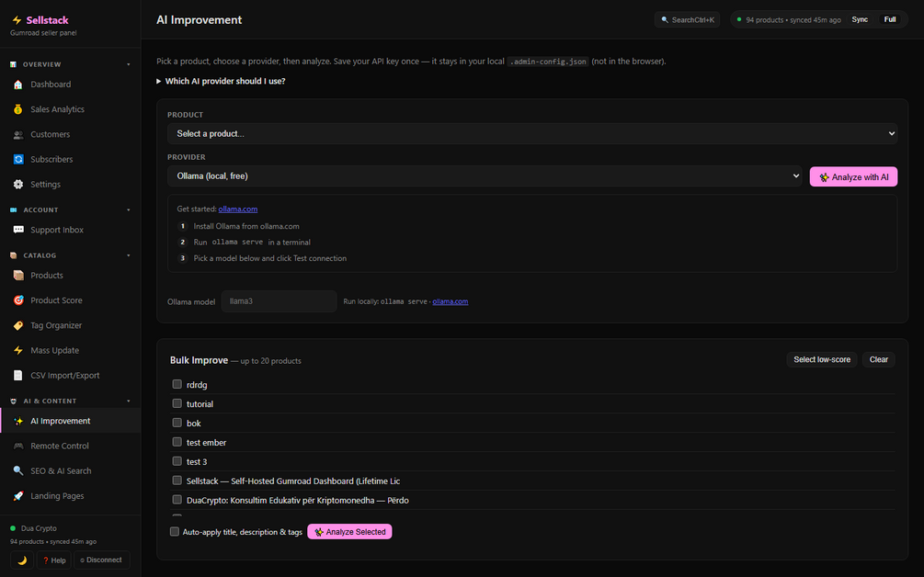This screenshot has width=924, height=577.
Task: Collapse the Overview section arrow
Action: [x=129, y=64]
